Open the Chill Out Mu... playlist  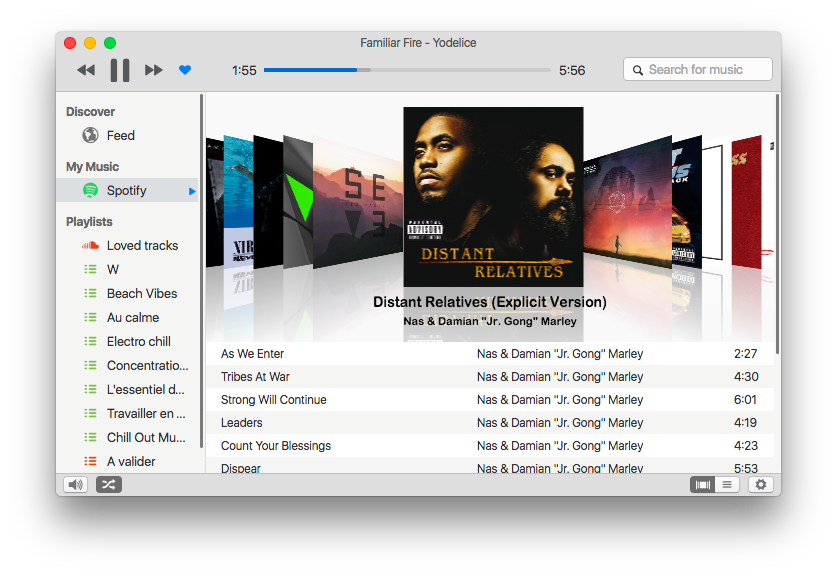pos(127,438)
